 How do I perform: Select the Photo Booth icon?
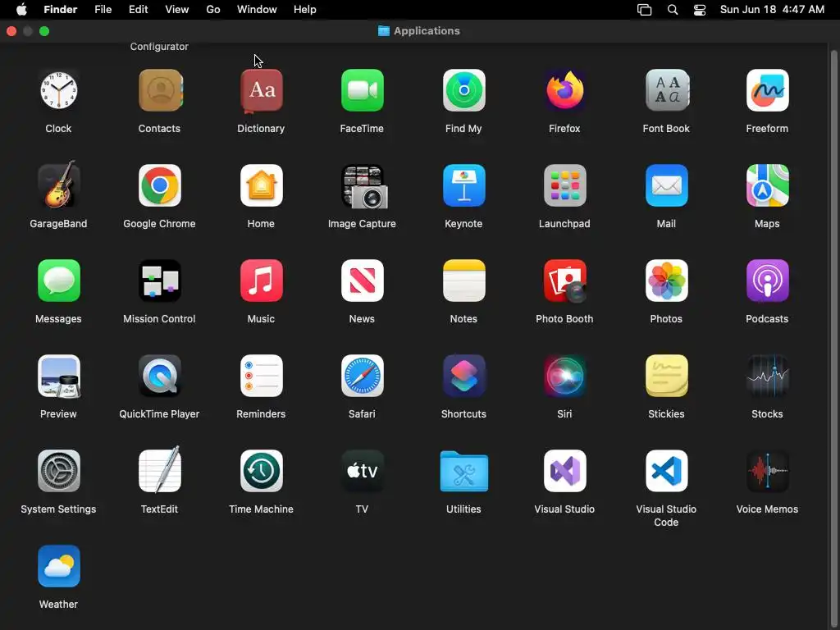(x=564, y=281)
